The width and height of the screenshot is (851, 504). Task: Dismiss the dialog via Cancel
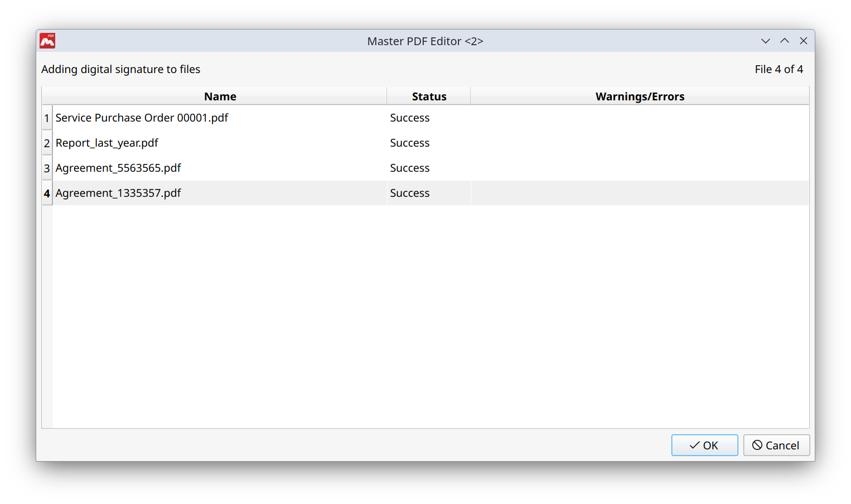click(x=776, y=445)
